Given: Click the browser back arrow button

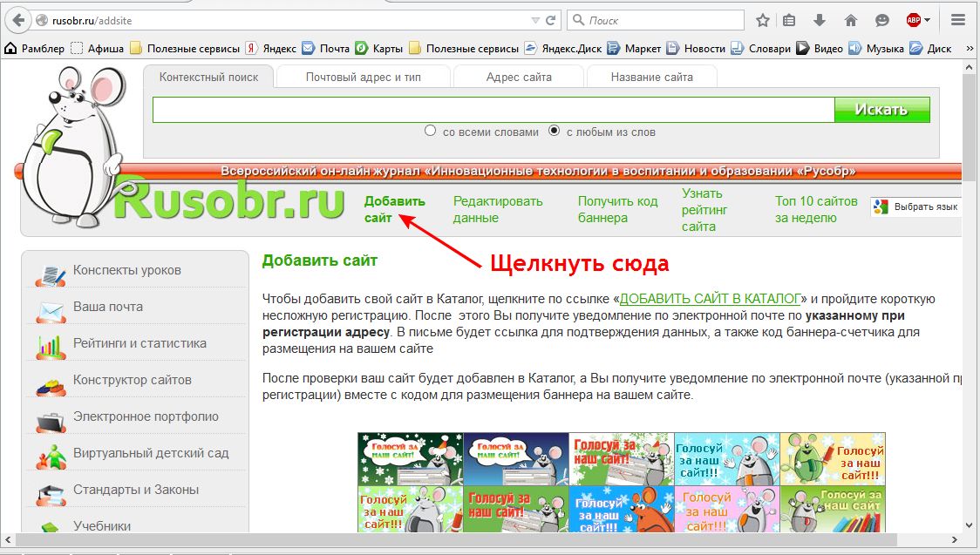Looking at the screenshot, I should click(17, 20).
